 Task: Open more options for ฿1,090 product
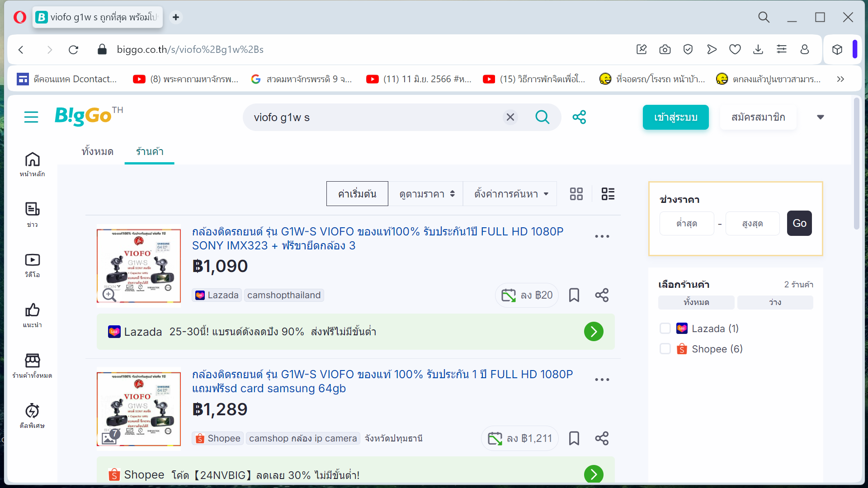coord(602,236)
